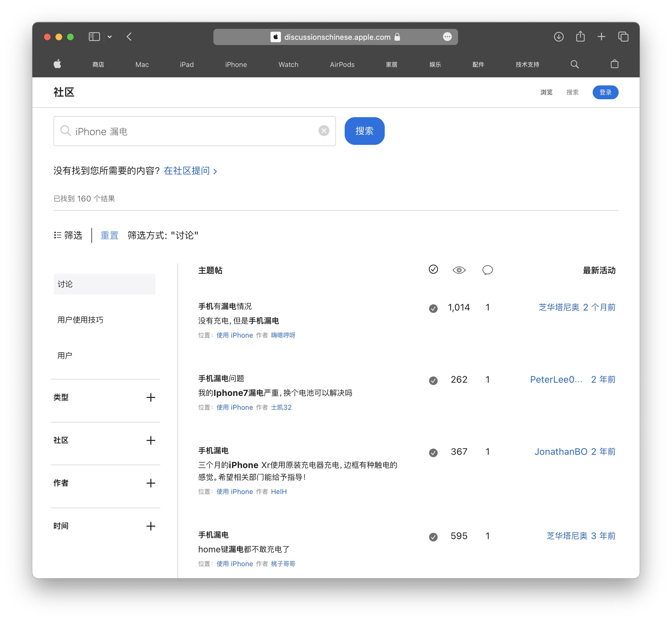Expand the 时间 filter section
Image resolution: width=672 pixels, height=621 pixels.
(x=151, y=526)
